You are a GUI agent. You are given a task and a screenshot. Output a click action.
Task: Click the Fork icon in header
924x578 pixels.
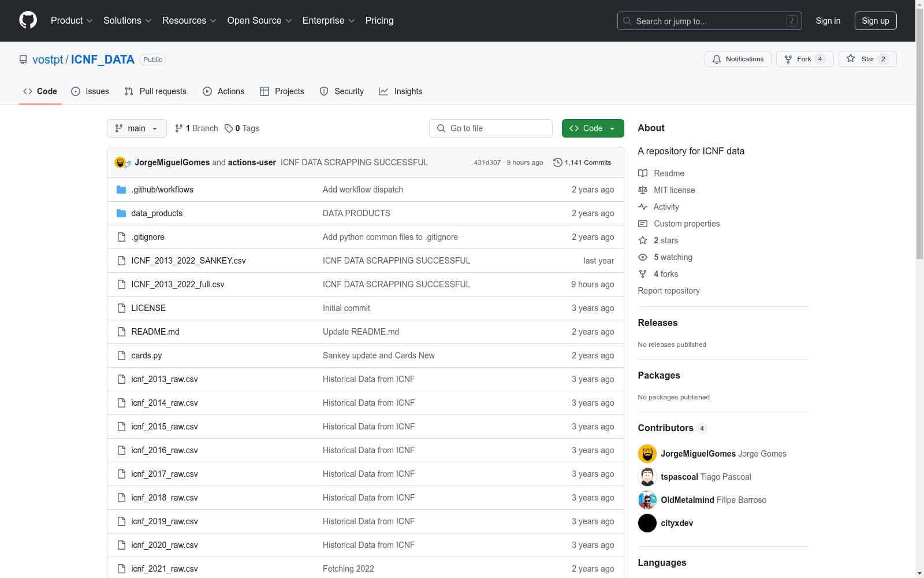[788, 59]
